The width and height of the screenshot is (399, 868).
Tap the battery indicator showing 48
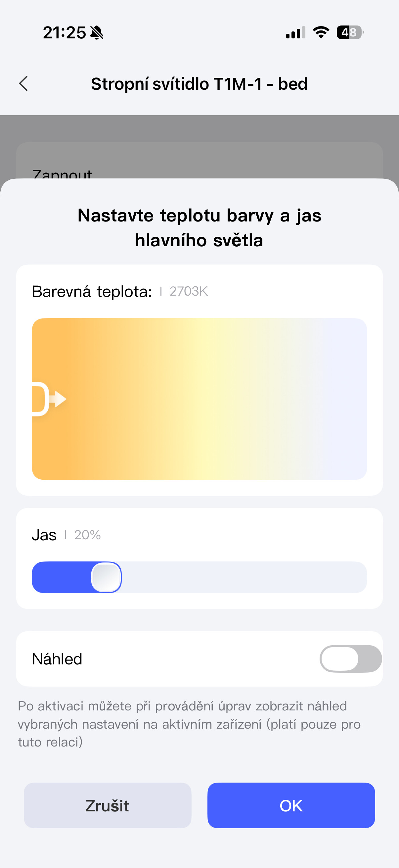(350, 32)
